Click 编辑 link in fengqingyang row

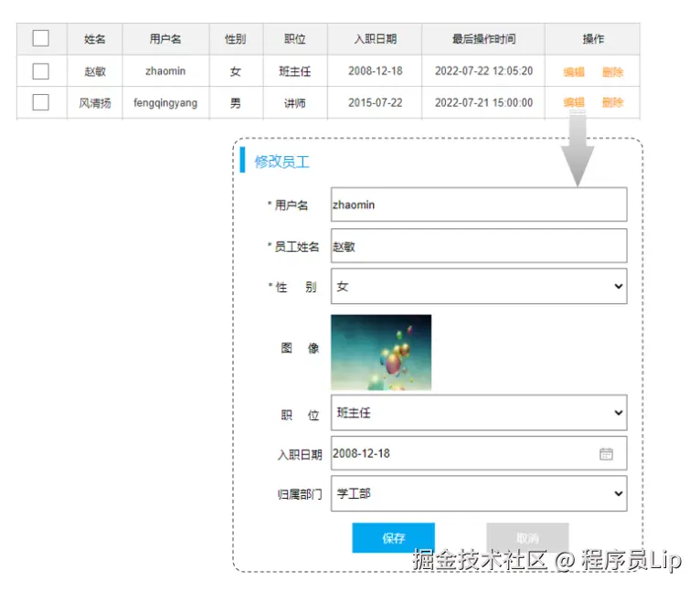[x=574, y=102]
